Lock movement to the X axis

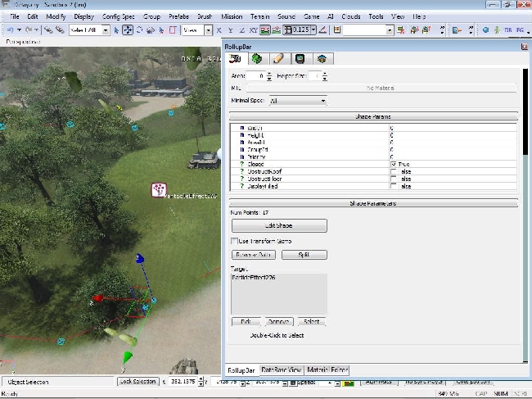point(219,30)
